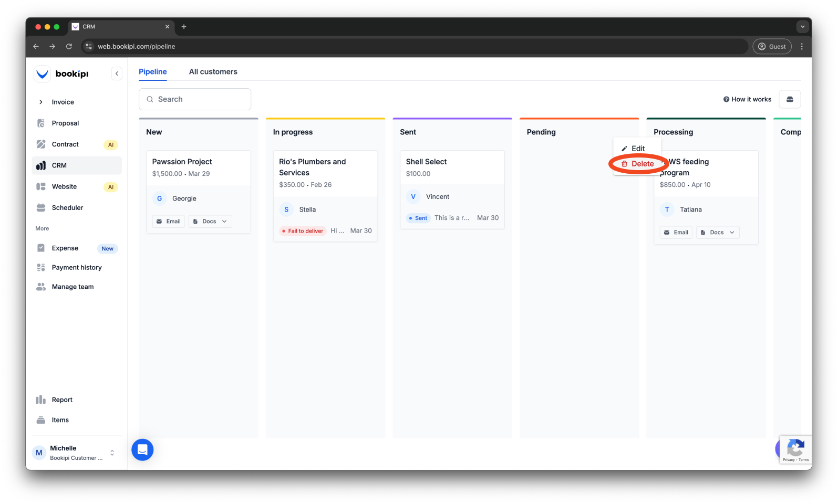
Task: Collapse the sidebar with chevron button
Action: 117,73
